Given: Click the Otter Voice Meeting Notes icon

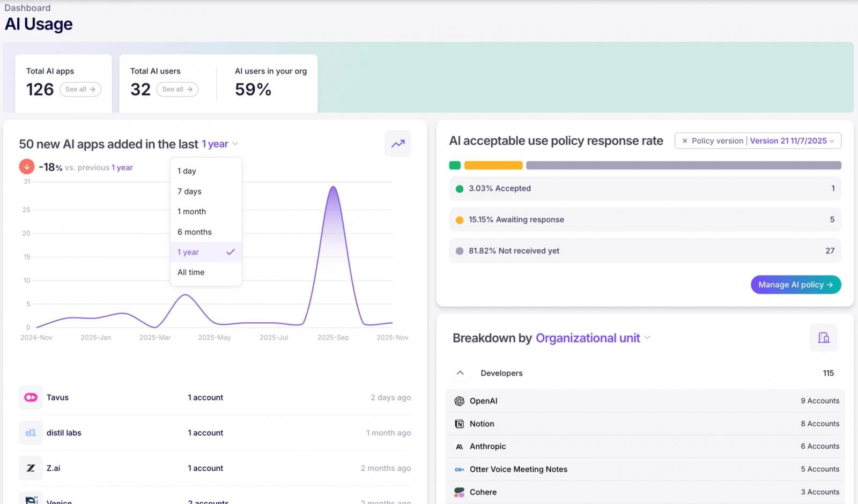Looking at the screenshot, I should (x=459, y=469).
